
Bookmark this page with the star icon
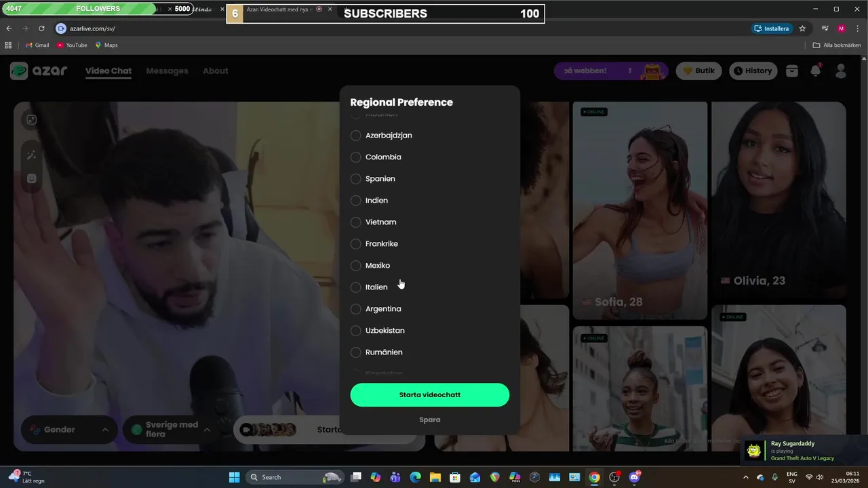point(802,28)
